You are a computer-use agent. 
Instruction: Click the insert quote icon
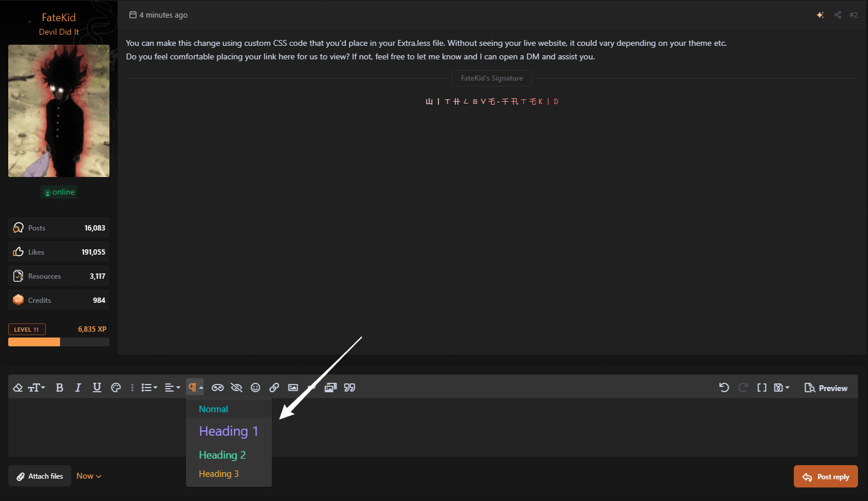(x=350, y=388)
